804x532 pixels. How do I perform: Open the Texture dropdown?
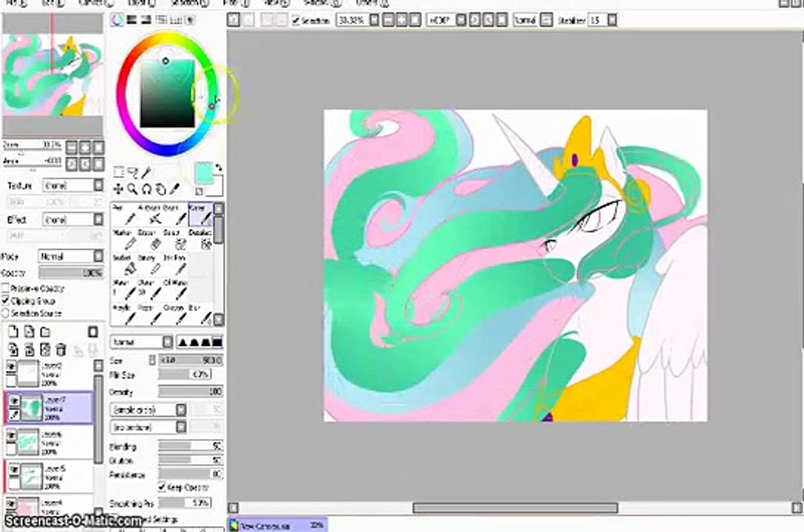pyautogui.click(x=73, y=185)
